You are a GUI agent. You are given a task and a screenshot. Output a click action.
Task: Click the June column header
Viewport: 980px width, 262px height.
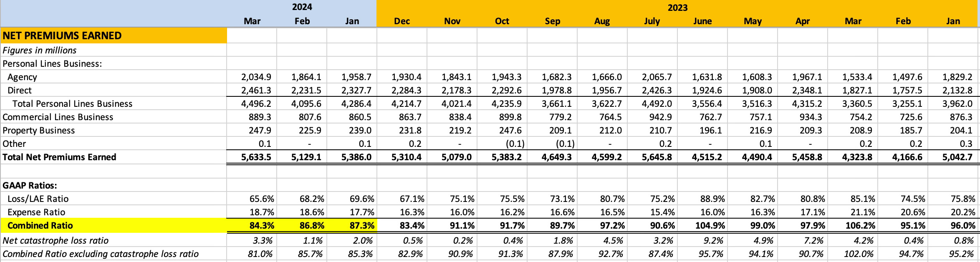(x=702, y=21)
